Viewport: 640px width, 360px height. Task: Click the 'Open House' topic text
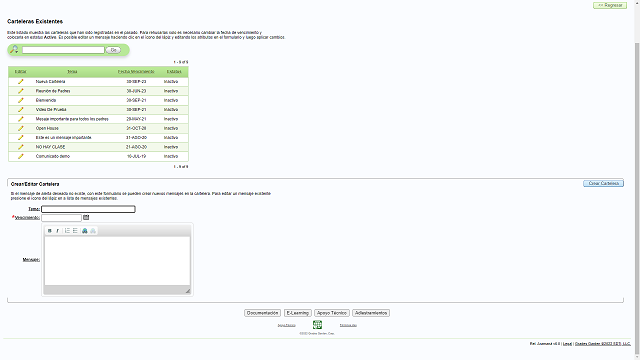47,128
